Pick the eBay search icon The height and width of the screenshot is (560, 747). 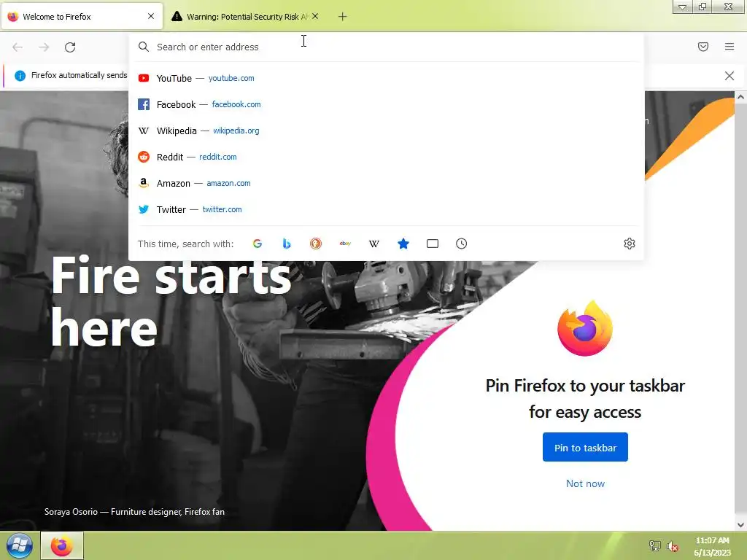345,244
